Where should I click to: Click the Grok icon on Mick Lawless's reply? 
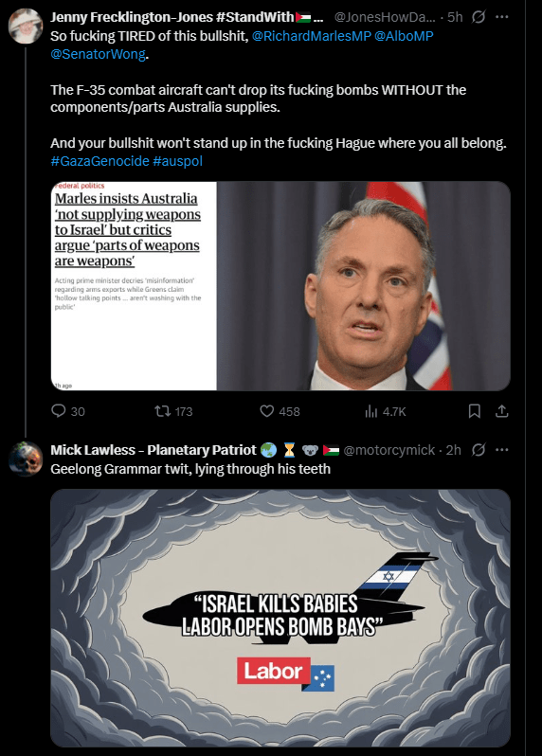point(479,450)
